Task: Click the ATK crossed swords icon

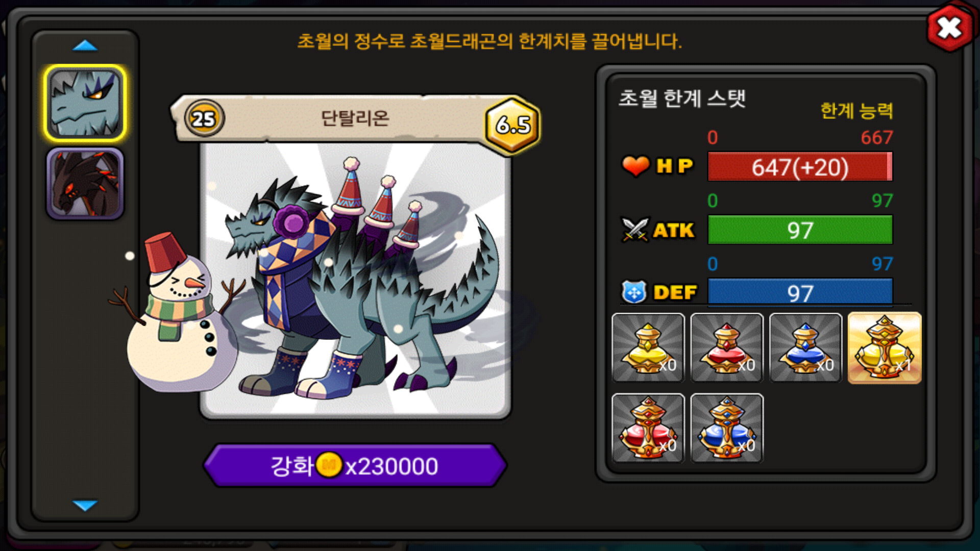Action: point(635,230)
